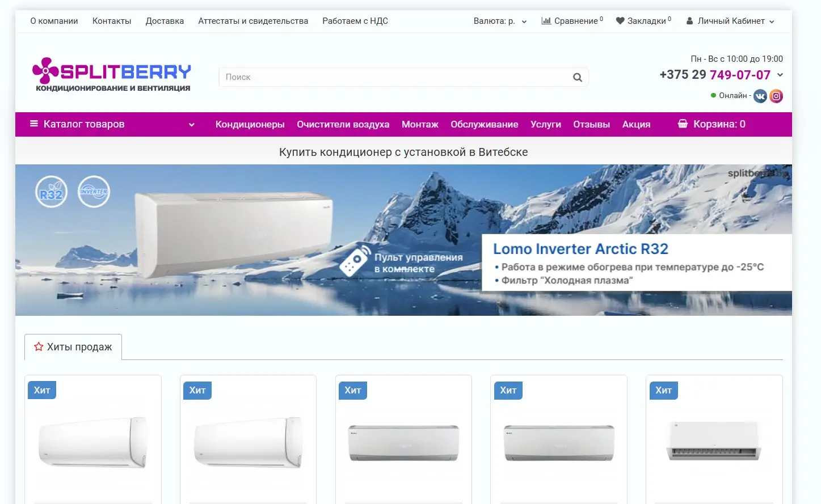Click the personal account user icon
Image resolution: width=821 pixels, height=504 pixels.
tap(689, 21)
